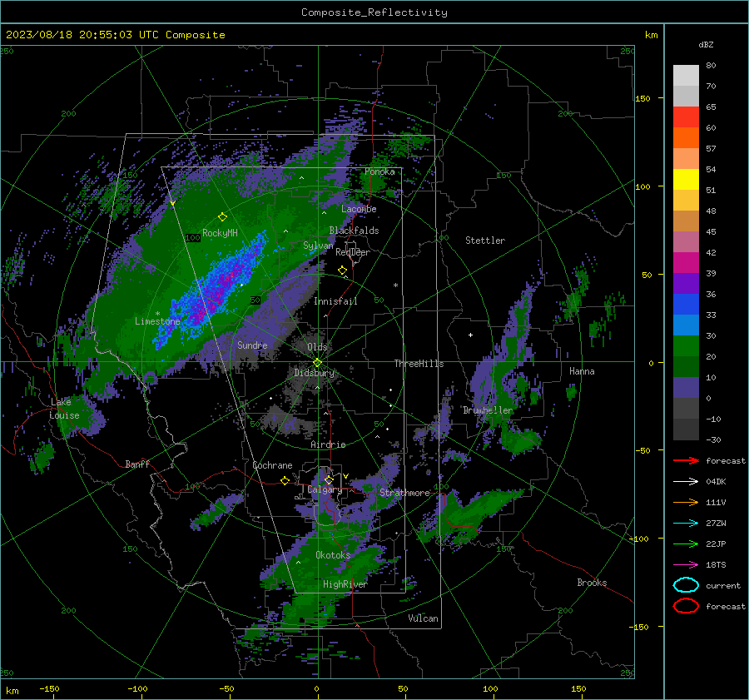Click the Cochrane town label
This screenshot has height=700, width=749.
pyautogui.click(x=272, y=465)
